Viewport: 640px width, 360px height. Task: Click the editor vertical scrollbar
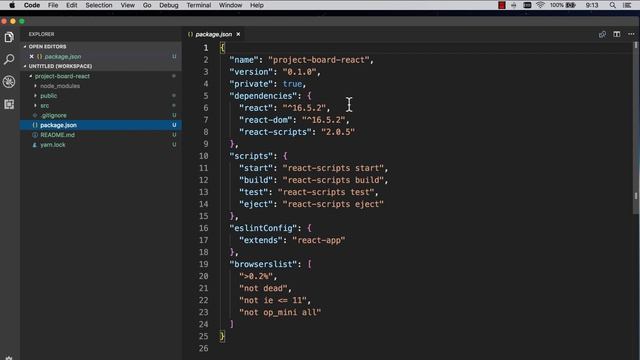click(x=636, y=128)
